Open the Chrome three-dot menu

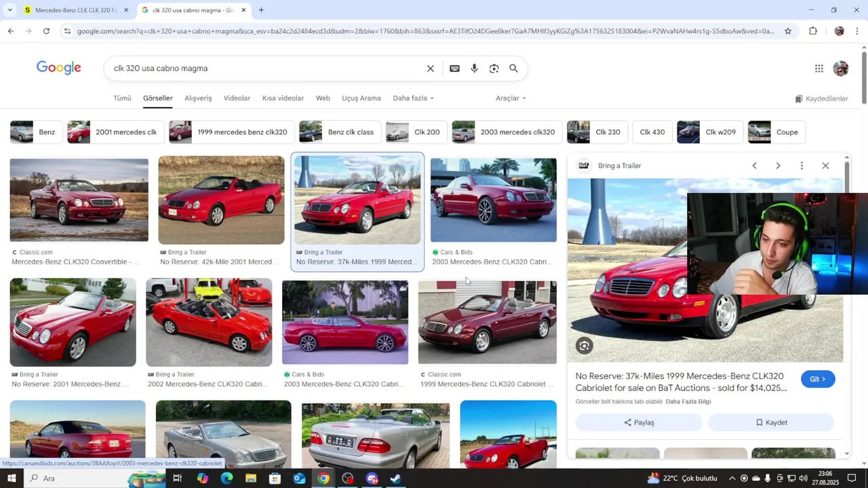coord(857,31)
